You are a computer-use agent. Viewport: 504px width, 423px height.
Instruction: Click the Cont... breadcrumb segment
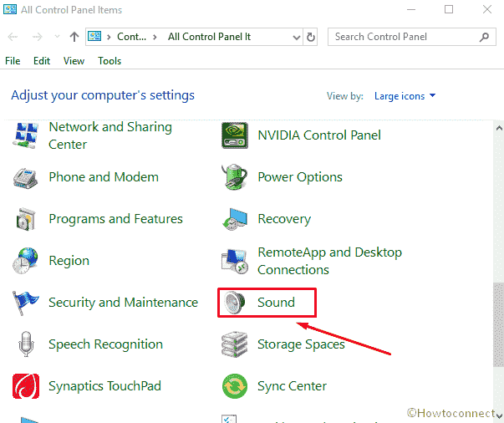(x=131, y=37)
